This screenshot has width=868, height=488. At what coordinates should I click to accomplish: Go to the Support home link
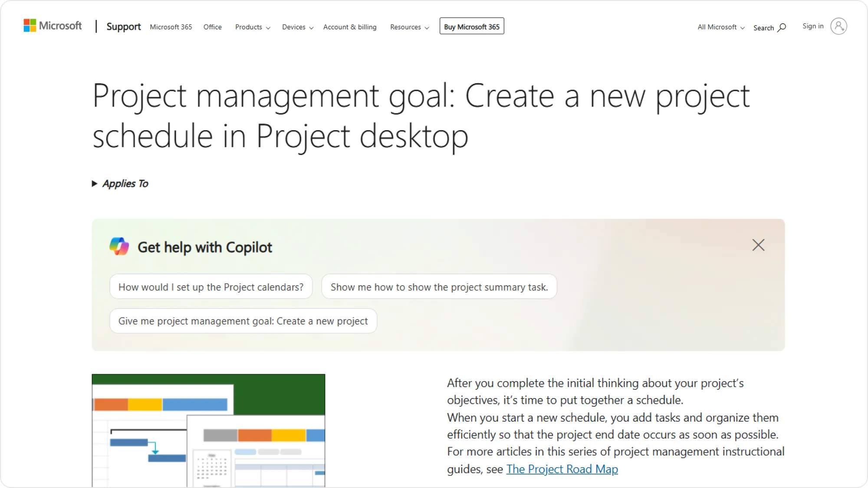[x=124, y=26]
